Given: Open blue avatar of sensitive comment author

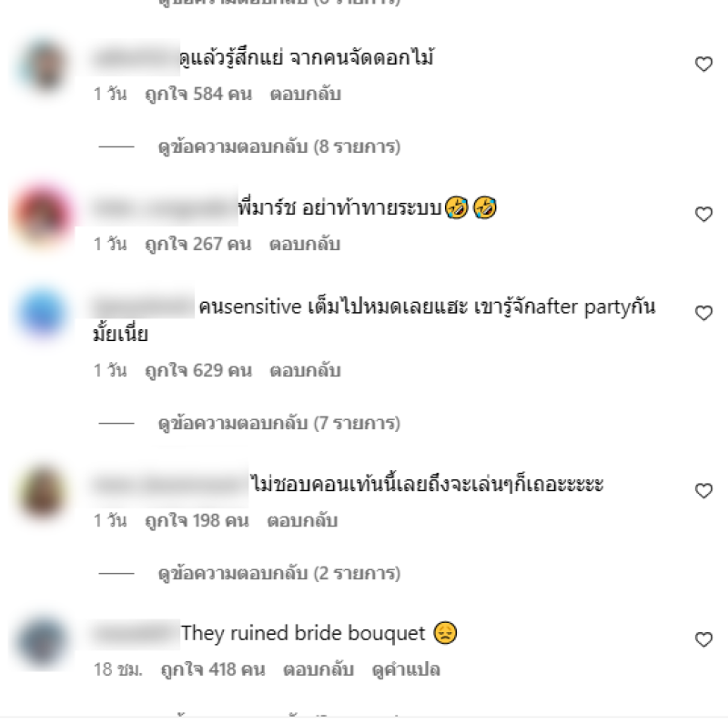Looking at the screenshot, I should point(43,311).
